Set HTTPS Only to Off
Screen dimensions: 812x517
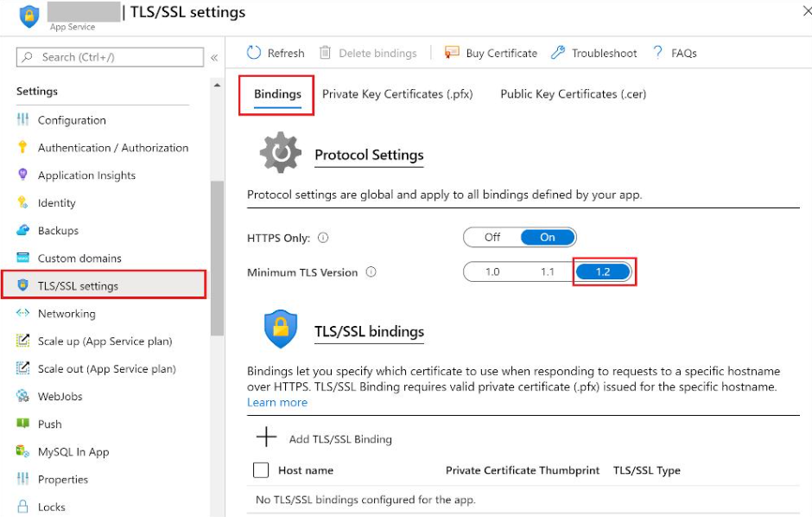tap(492, 237)
